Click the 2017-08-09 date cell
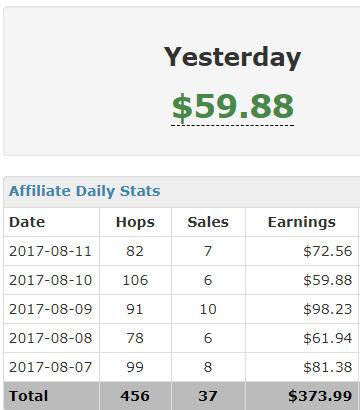 pos(50,309)
